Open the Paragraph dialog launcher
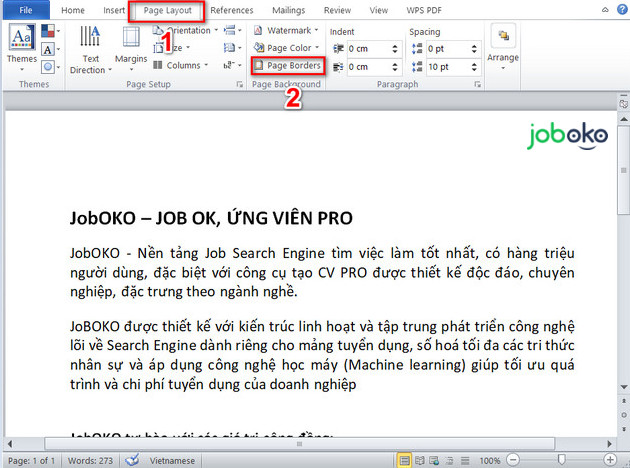The height and width of the screenshot is (468, 630). 477,84
